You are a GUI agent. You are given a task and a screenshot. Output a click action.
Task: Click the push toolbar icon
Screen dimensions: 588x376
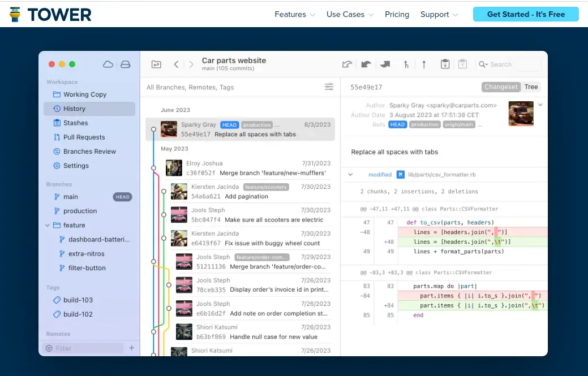(424, 64)
